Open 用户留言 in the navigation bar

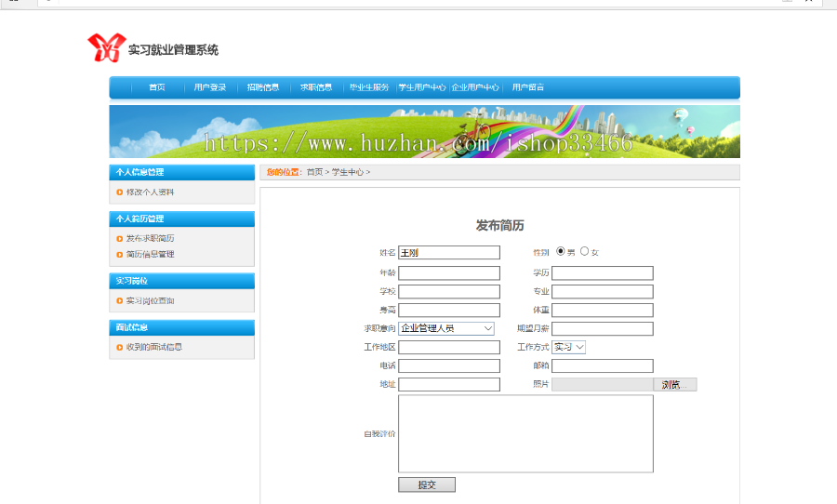click(x=528, y=87)
